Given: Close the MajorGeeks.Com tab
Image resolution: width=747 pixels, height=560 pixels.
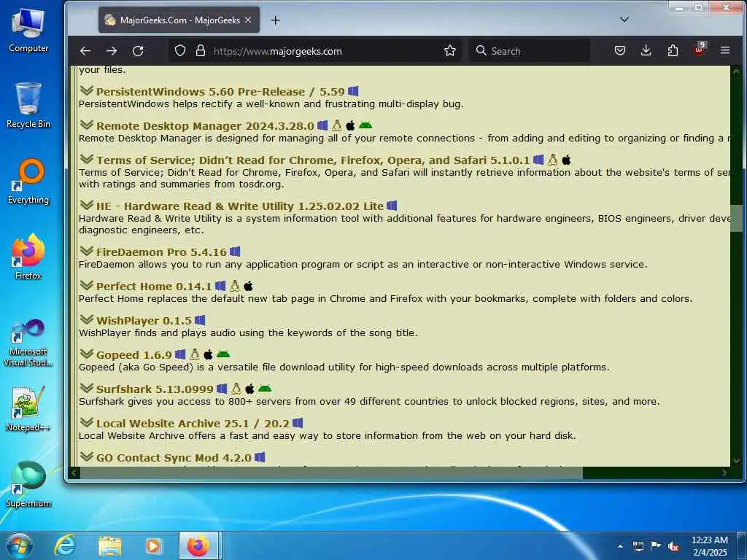Looking at the screenshot, I should [248, 20].
